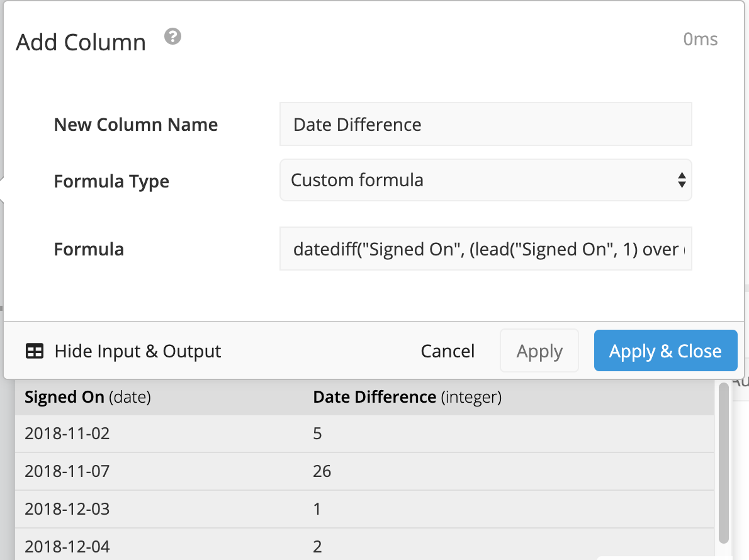The image size is (749, 560).
Task: Click the Formula field label
Action: tap(89, 249)
